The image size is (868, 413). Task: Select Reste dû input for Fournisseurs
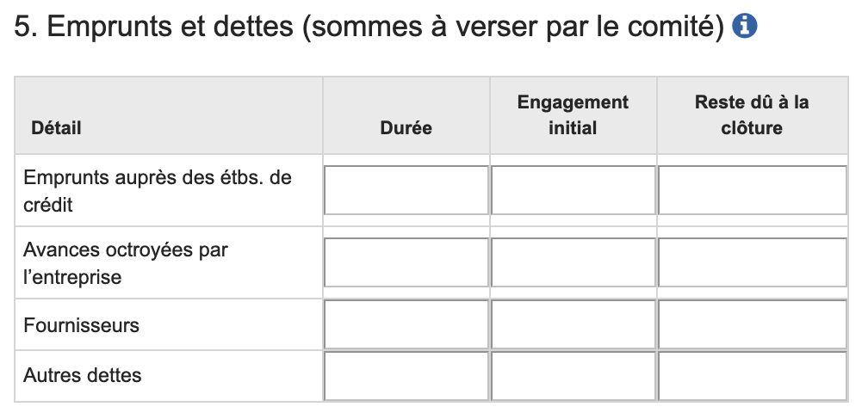pyautogui.click(x=752, y=325)
